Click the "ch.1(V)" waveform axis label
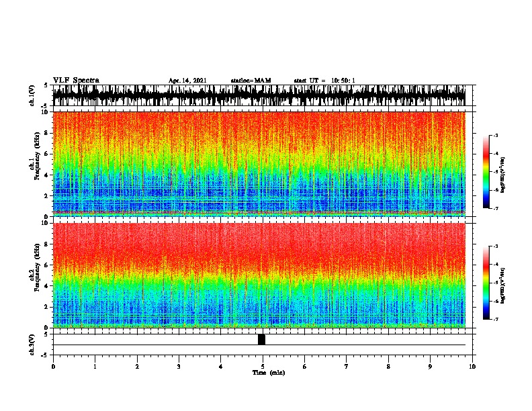532x411 pixels. [x=32, y=95]
